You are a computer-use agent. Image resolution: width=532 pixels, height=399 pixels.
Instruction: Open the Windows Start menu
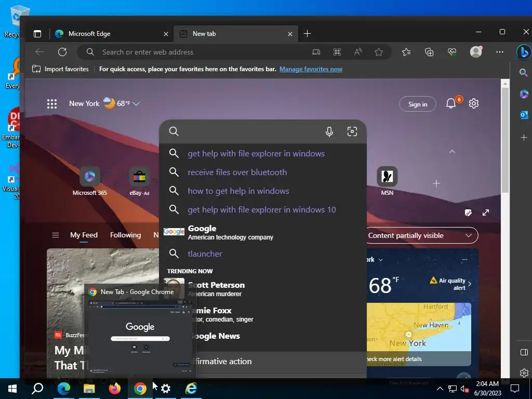coord(12,389)
